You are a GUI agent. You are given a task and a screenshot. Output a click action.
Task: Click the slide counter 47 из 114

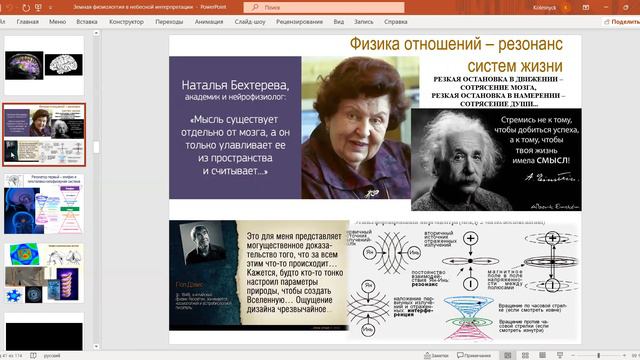tap(12, 356)
